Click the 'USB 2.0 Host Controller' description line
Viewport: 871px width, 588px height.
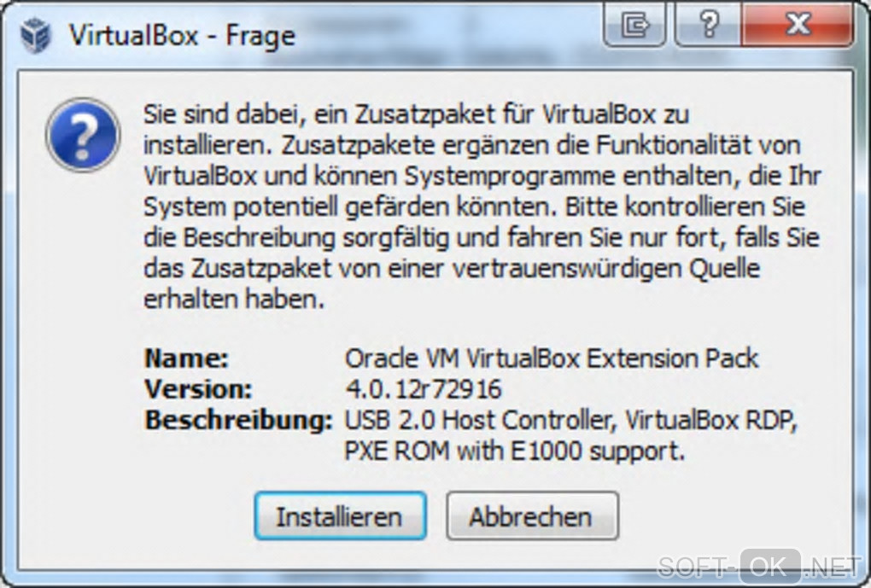[x=571, y=421]
